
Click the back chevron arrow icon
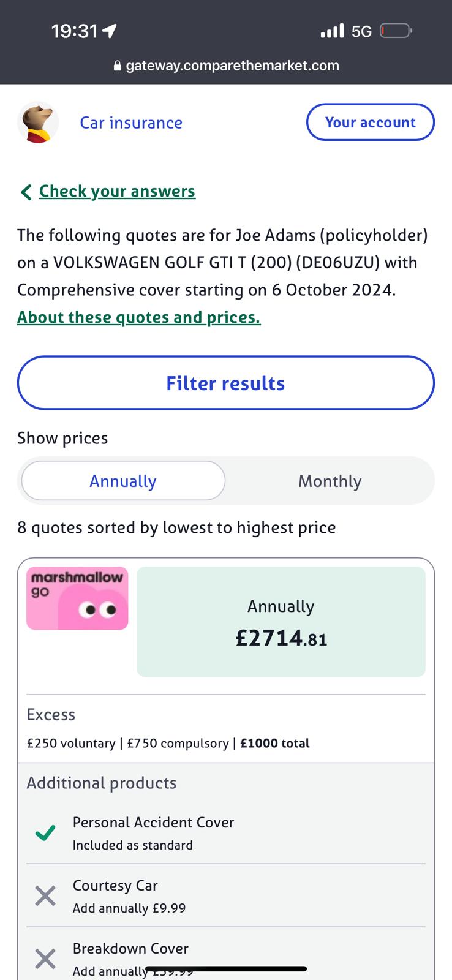coord(26,192)
